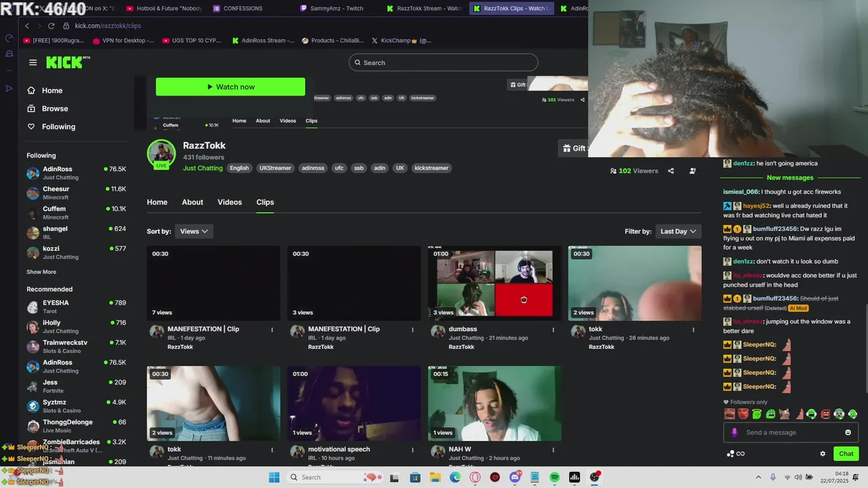Image resolution: width=868 pixels, height=488 pixels.
Task: Click the channel points bubbles icon
Action: tap(730, 454)
